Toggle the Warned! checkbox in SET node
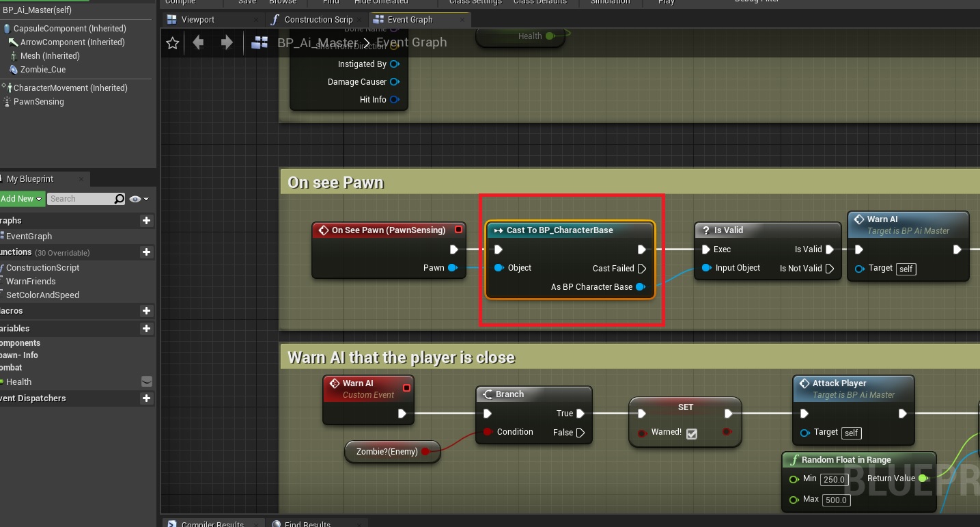This screenshot has width=980, height=527. pos(692,433)
